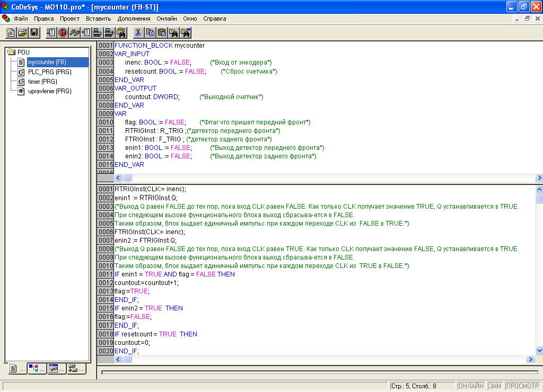
Task: Click the icon next to PLC_PRG (PRG)
Action: (x=21, y=72)
